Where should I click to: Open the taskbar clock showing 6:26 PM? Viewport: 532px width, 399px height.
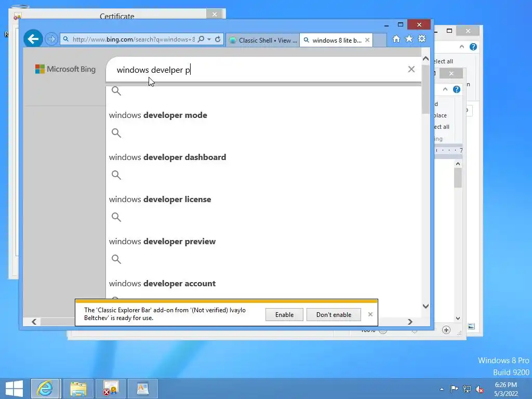click(x=506, y=389)
